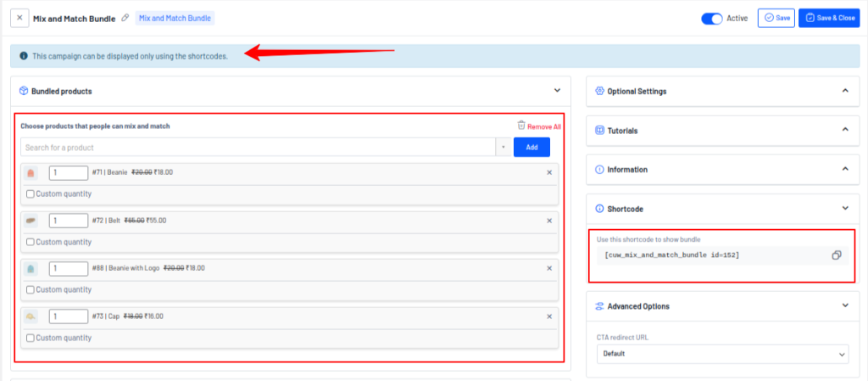The image size is (868, 381).
Task: Collapse the Bundled products section
Action: click(x=557, y=91)
